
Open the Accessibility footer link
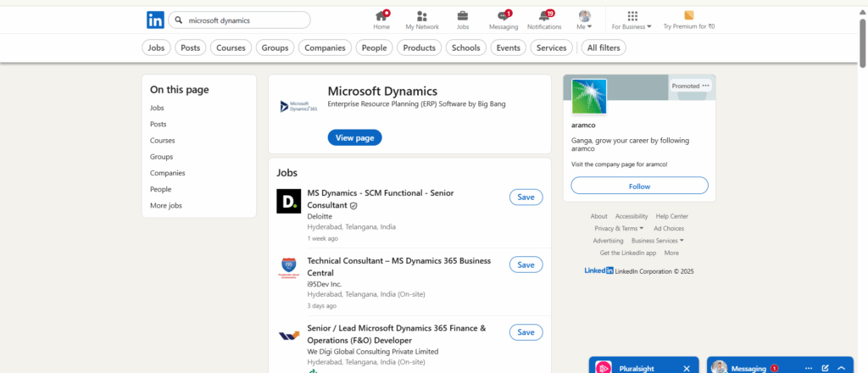coord(632,216)
